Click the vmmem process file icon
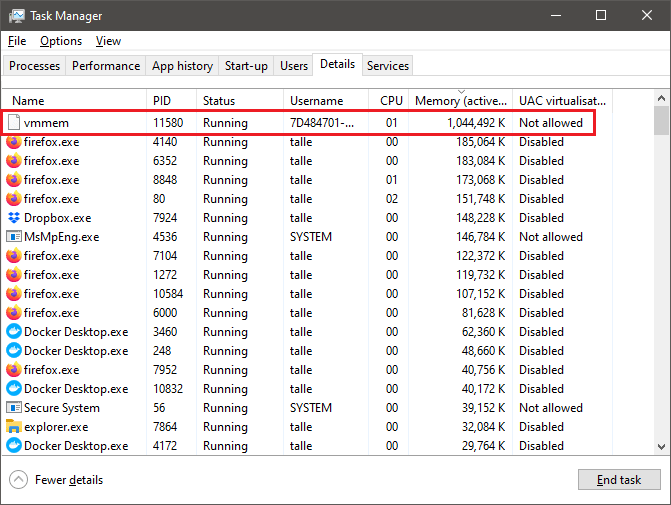Image resolution: width=671 pixels, height=505 pixels. click(14, 122)
